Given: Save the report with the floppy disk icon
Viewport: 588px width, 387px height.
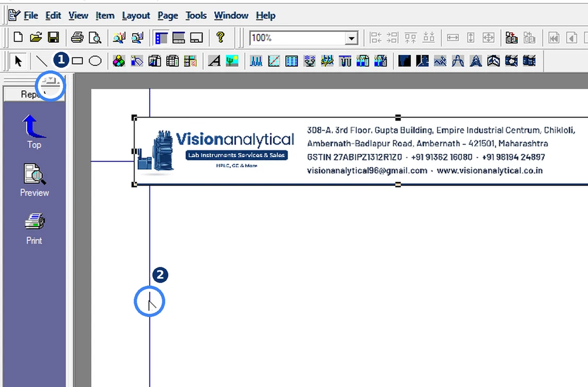Looking at the screenshot, I should (54, 38).
